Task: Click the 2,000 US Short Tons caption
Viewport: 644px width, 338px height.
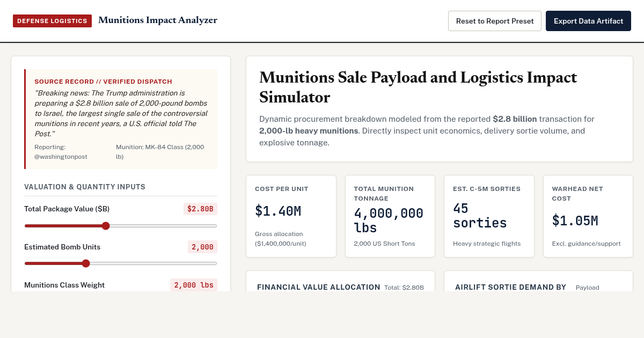Action: tap(384, 244)
